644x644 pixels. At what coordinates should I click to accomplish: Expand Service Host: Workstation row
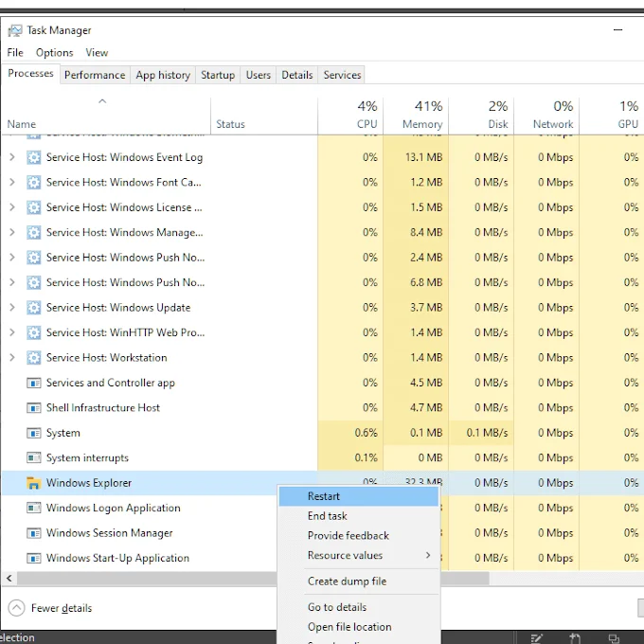click(x=12, y=358)
